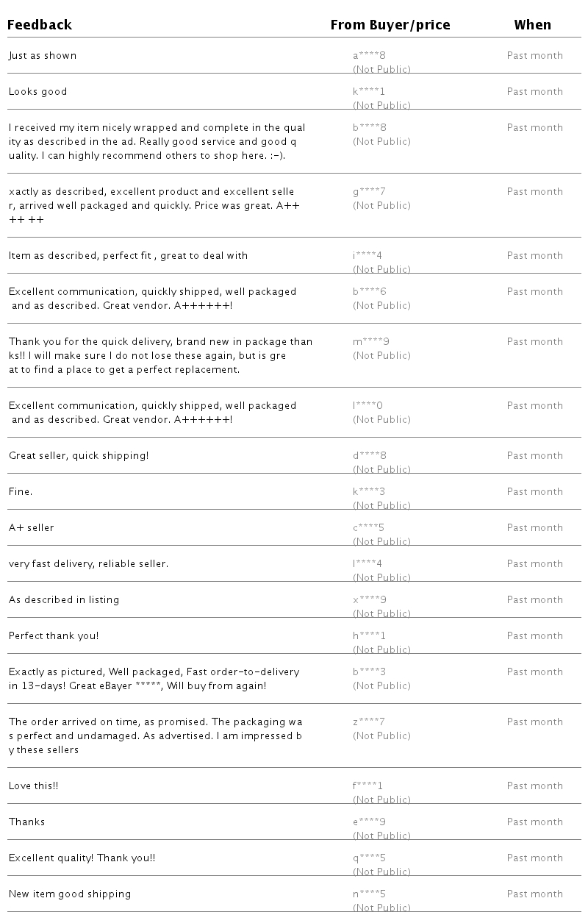Click the When column header
The image size is (588, 912).
coord(532,25)
